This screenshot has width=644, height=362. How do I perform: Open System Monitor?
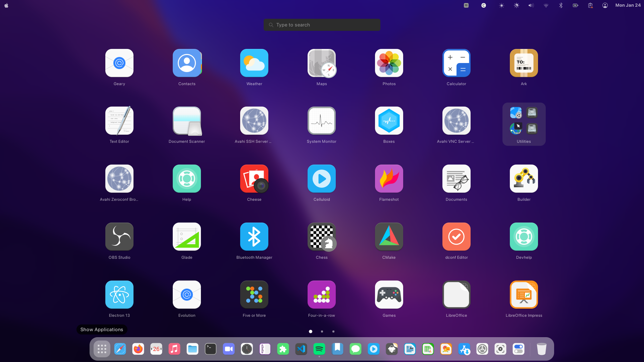322,121
